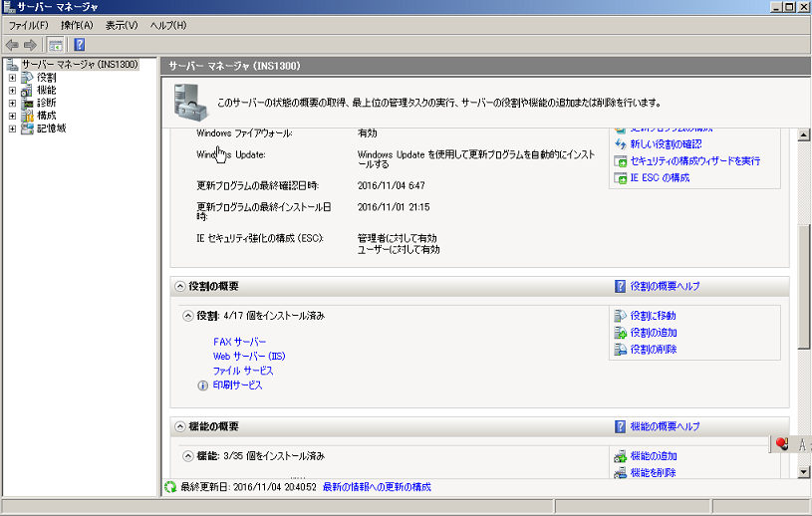Viewport: 812px width, 516px height.
Task: Click the 役割に移動 link
Action: tap(653, 316)
